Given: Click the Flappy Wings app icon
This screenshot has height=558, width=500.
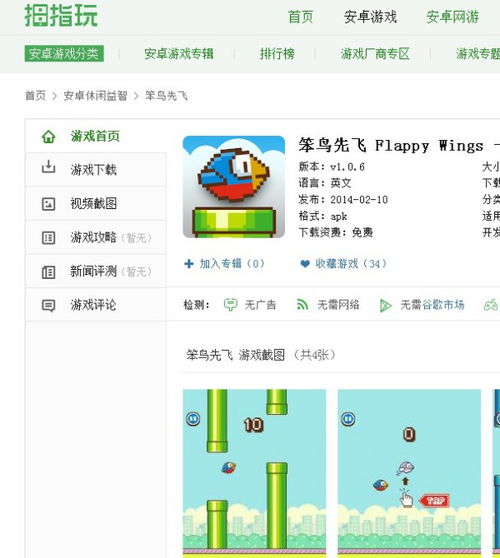Looking at the screenshot, I should pos(234,187).
